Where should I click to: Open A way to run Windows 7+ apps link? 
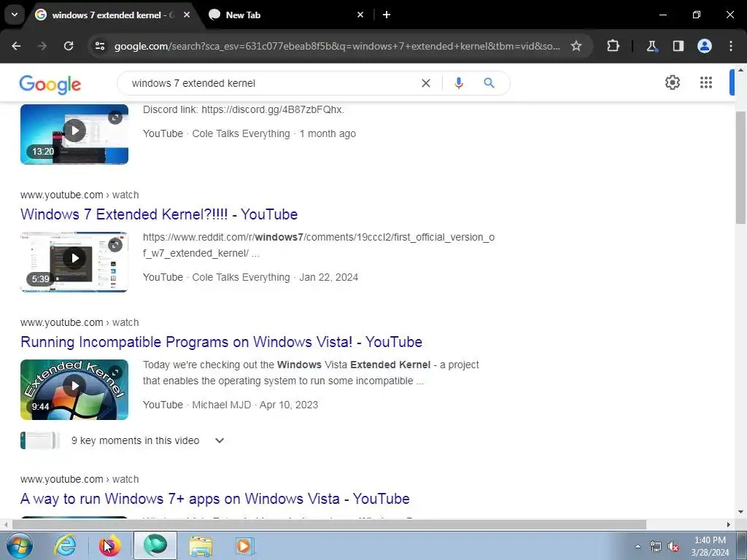(215, 499)
